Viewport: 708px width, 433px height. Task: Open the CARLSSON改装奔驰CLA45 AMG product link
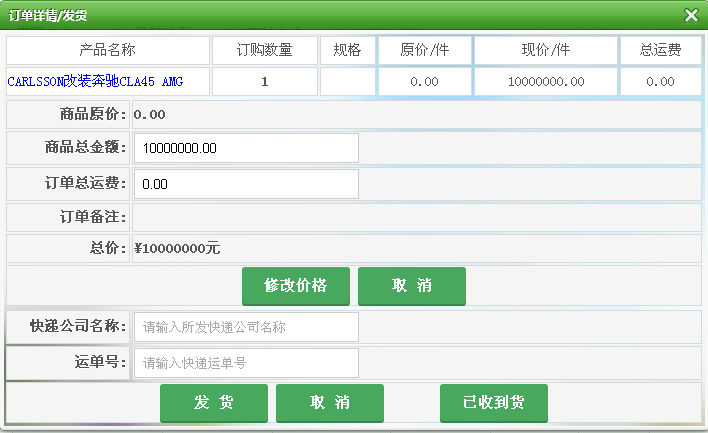tap(95, 82)
